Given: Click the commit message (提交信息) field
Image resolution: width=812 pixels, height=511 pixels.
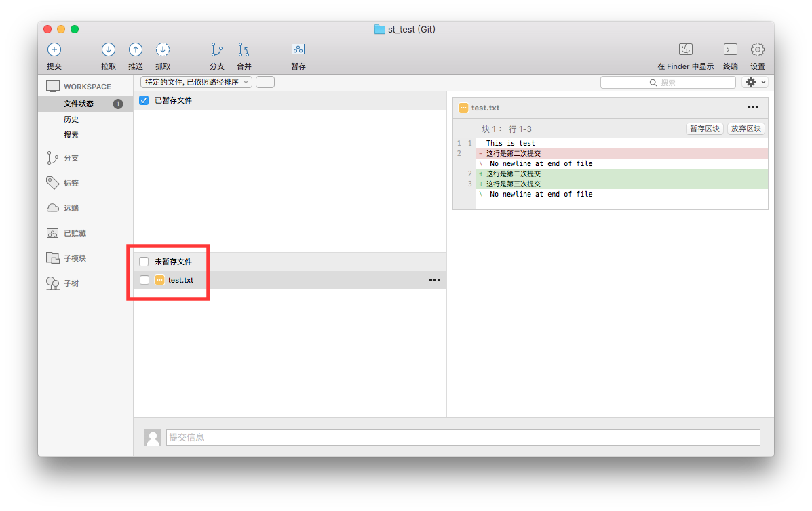Looking at the screenshot, I should point(463,438).
